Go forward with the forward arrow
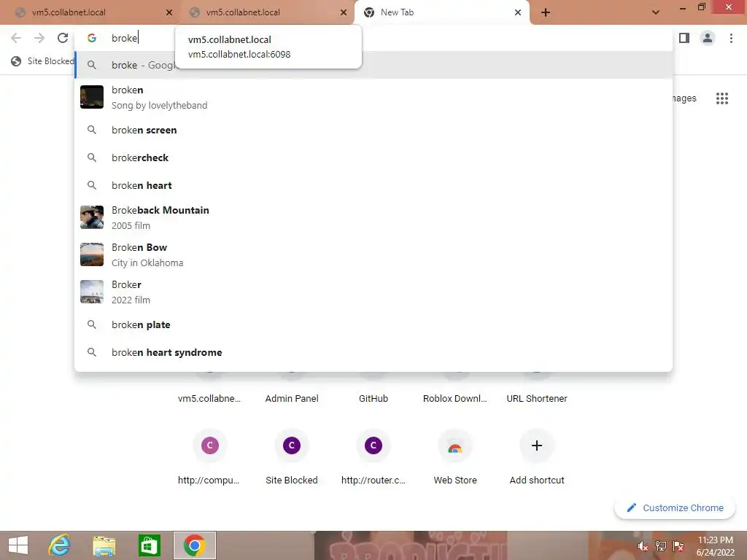Screen dimensions: 747x560 [39, 38]
